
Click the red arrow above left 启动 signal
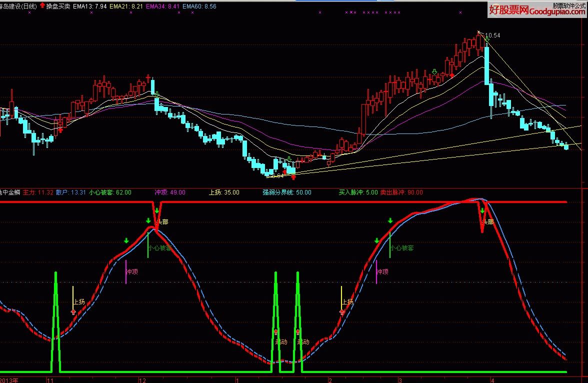(x=275, y=331)
